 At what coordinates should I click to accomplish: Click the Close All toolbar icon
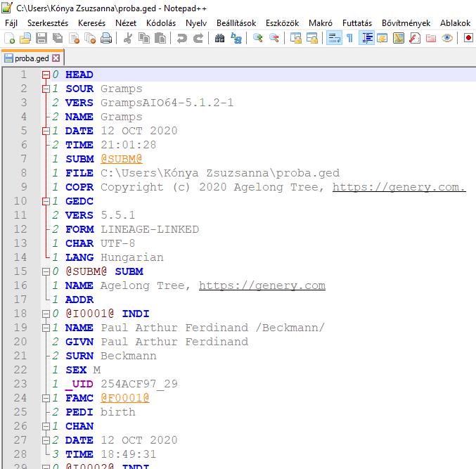click(90, 39)
